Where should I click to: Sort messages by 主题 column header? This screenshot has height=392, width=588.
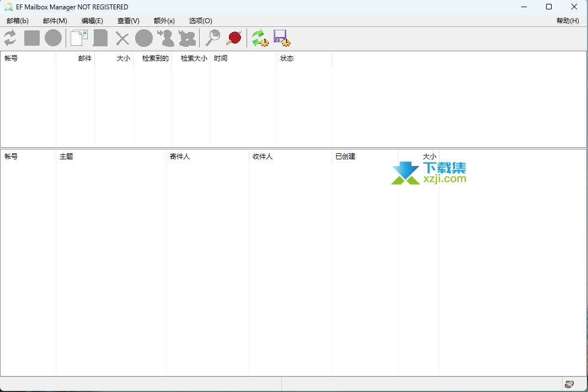click(66, 157)
